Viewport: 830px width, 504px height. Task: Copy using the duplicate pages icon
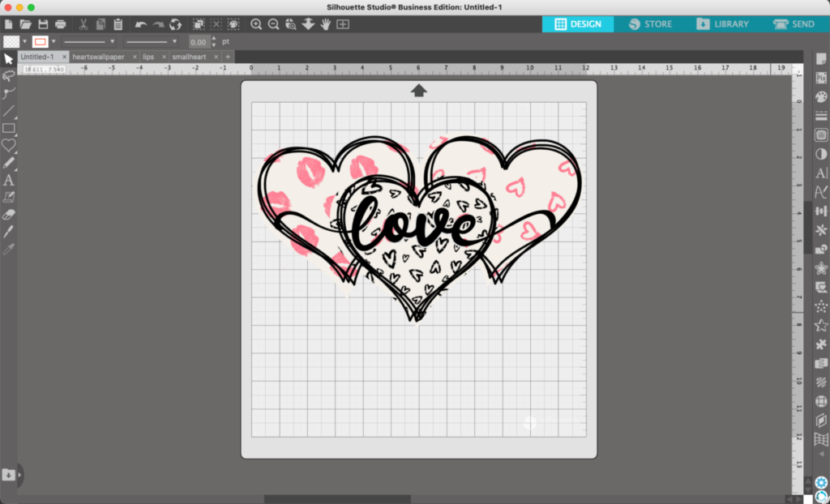[x=101, y=24]
